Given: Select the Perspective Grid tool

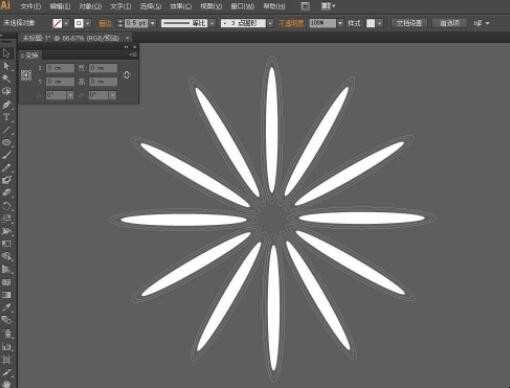Looking at the screenshot, I should click(x=6, y=269).
